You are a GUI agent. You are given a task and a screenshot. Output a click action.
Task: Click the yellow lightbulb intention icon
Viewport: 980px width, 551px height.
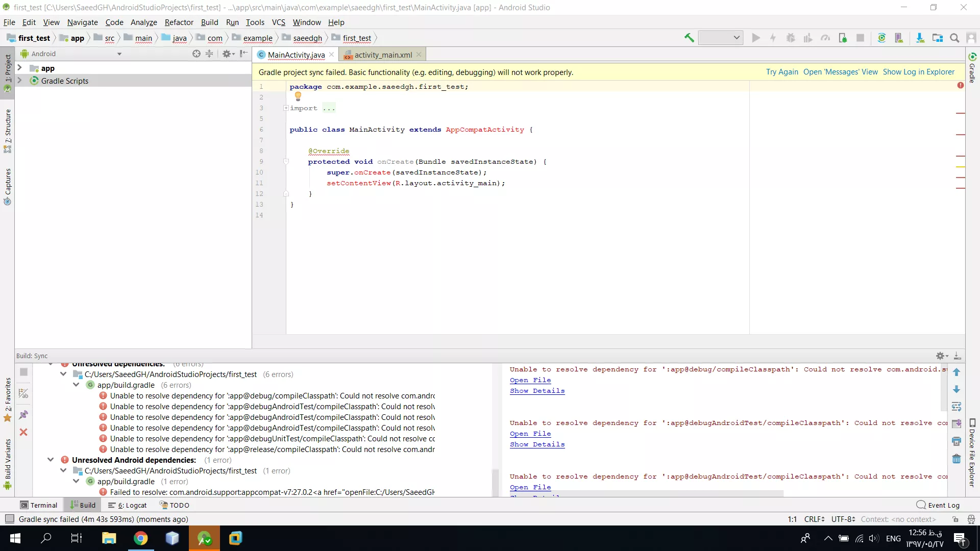(298, 96)
